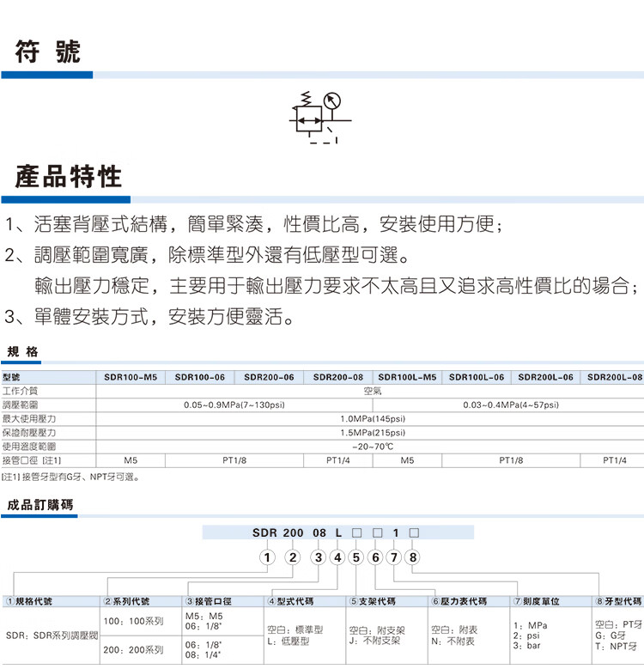Viewport: 644px width, 669px height.
Task: Click the last empty box after 1
Action: click(x=414, y=532)
